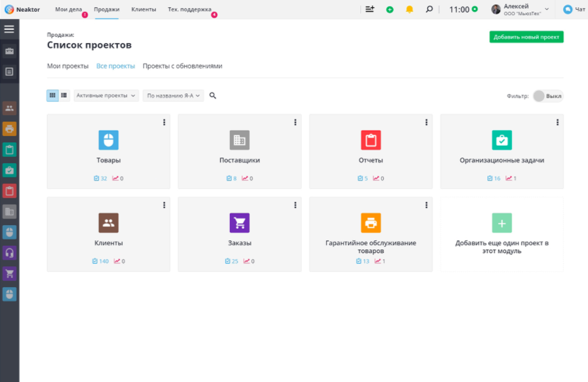The height and width of the screenshot is (382, 588).
Task: Click Добавить еще один проект в этот модуль
Action: coord(502,247)
